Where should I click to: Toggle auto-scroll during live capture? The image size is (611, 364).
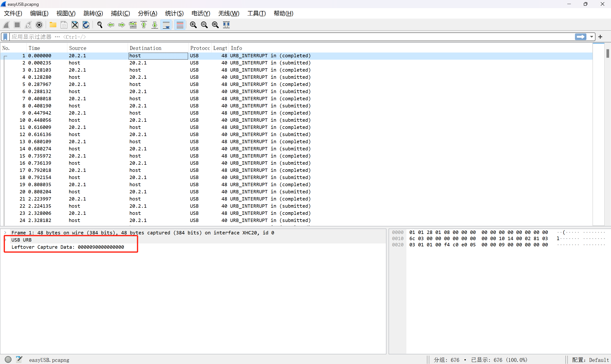tap(166, 25)
